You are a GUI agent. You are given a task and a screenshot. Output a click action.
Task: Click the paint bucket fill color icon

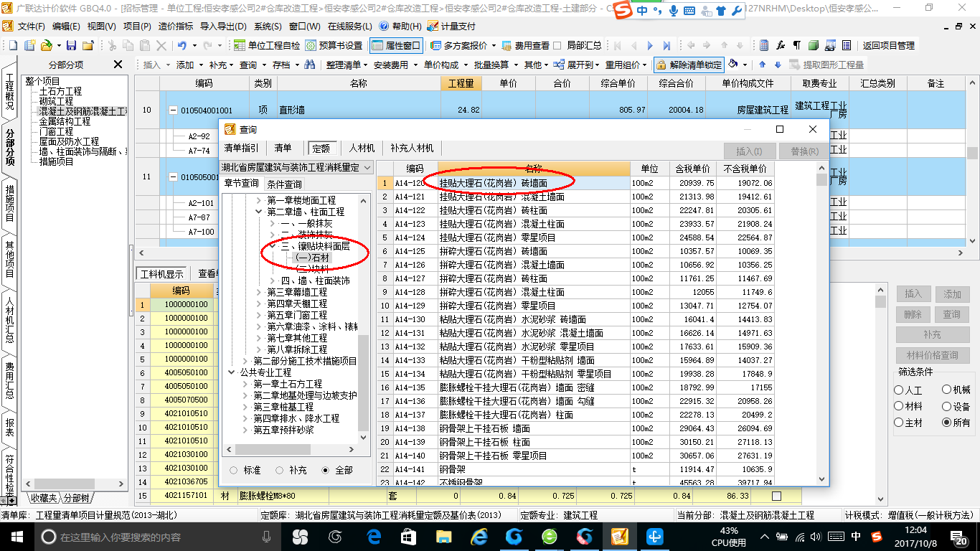[733, 65]
